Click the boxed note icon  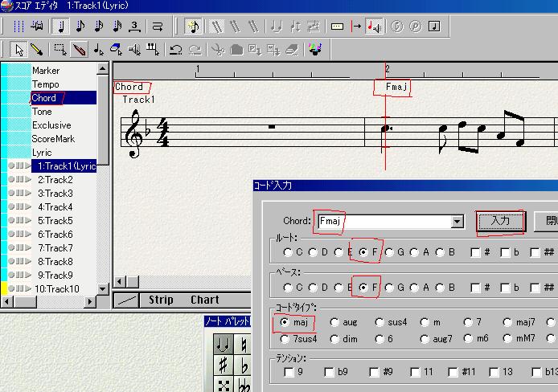point(434,27)
